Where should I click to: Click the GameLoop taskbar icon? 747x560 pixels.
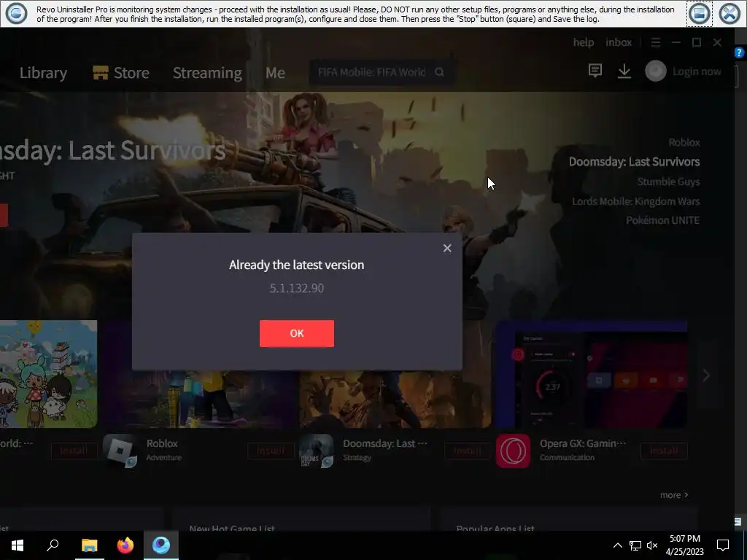[161, 545]
